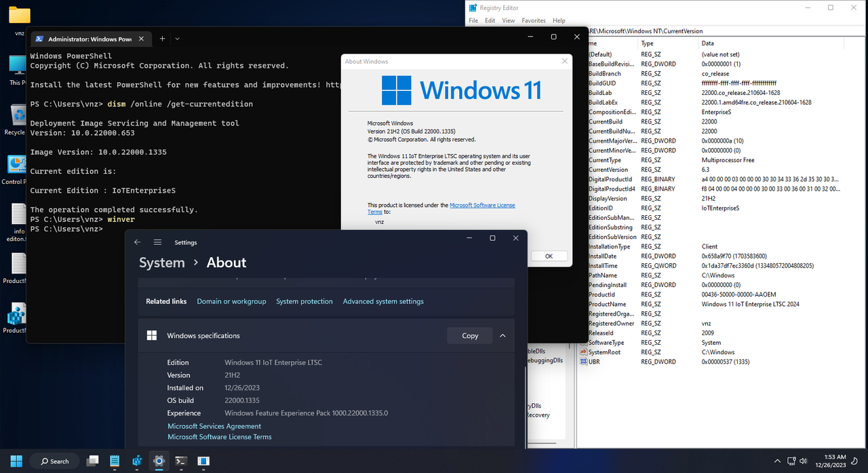Select the RegisteredOwner registry value
This screenshot has height=473, width=868.
[x=611, y=323]
